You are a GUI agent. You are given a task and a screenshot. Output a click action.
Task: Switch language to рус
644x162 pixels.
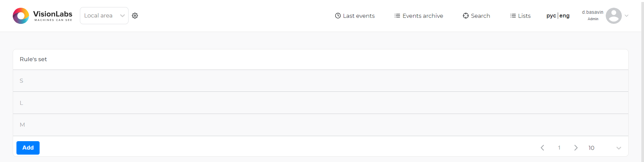tap(551, 16)
